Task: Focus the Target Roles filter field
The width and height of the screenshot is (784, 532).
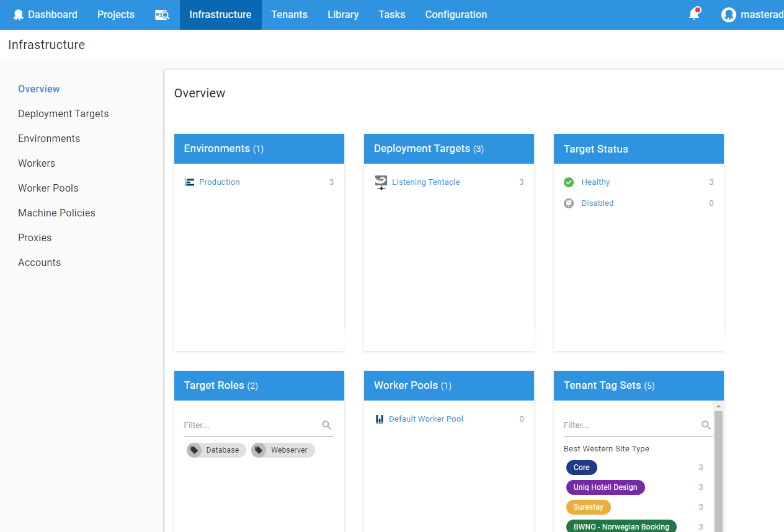Action: click(x=251, y=425)
